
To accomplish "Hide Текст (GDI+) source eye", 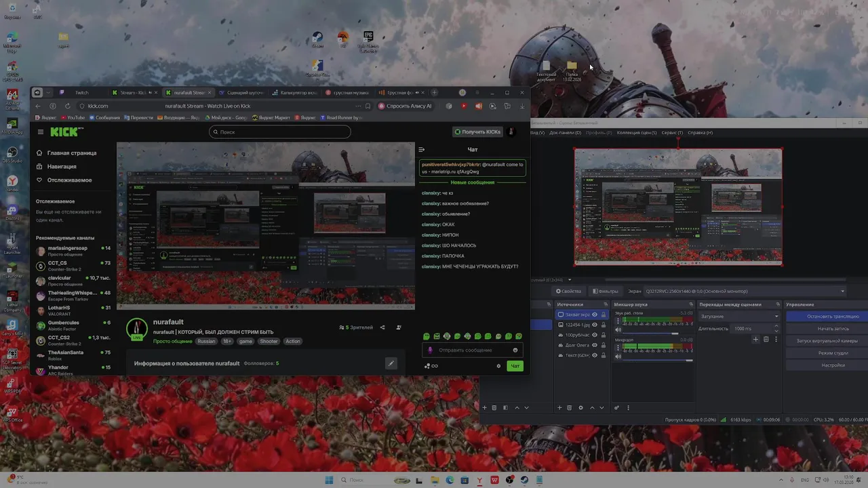I will (x=595, y=355).
